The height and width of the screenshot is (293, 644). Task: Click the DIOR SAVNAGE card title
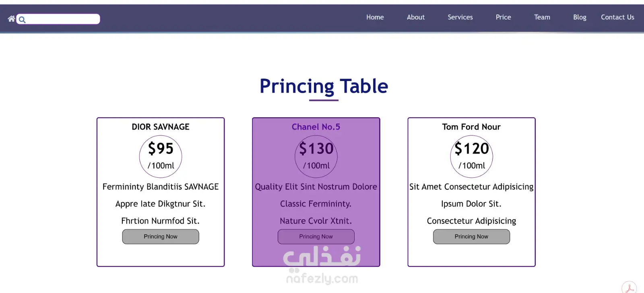tap(161, 127)
